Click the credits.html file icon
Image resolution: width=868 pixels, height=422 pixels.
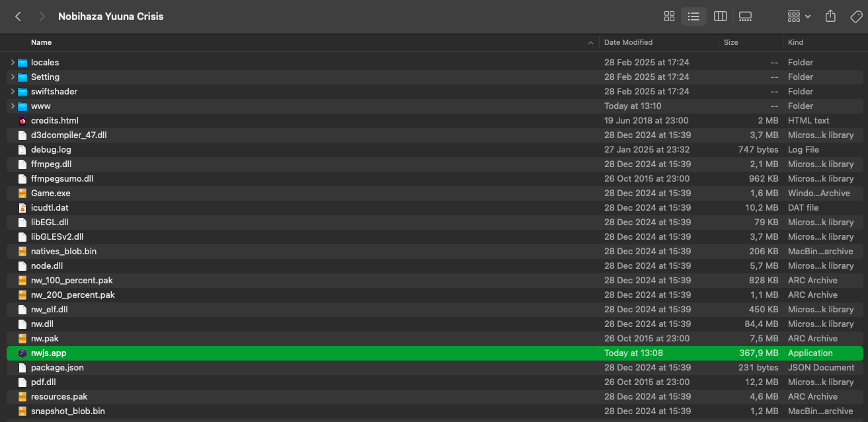coord(22,121)
